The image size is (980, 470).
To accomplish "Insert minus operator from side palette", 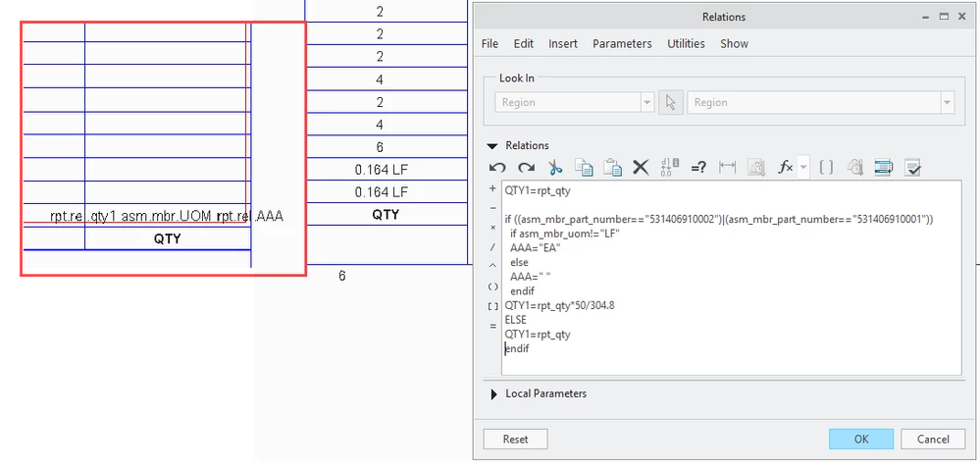I will [x=492, y=208].
